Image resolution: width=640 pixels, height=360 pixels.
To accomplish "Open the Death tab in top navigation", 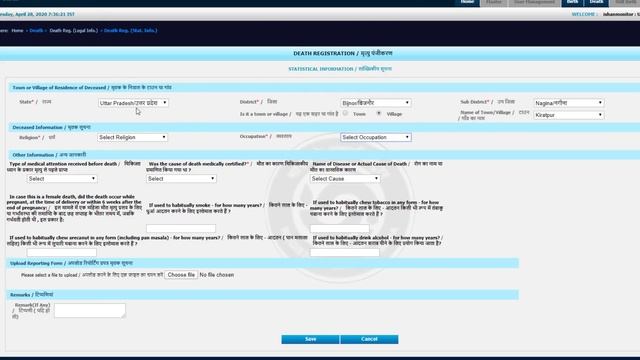I will 596,2.
